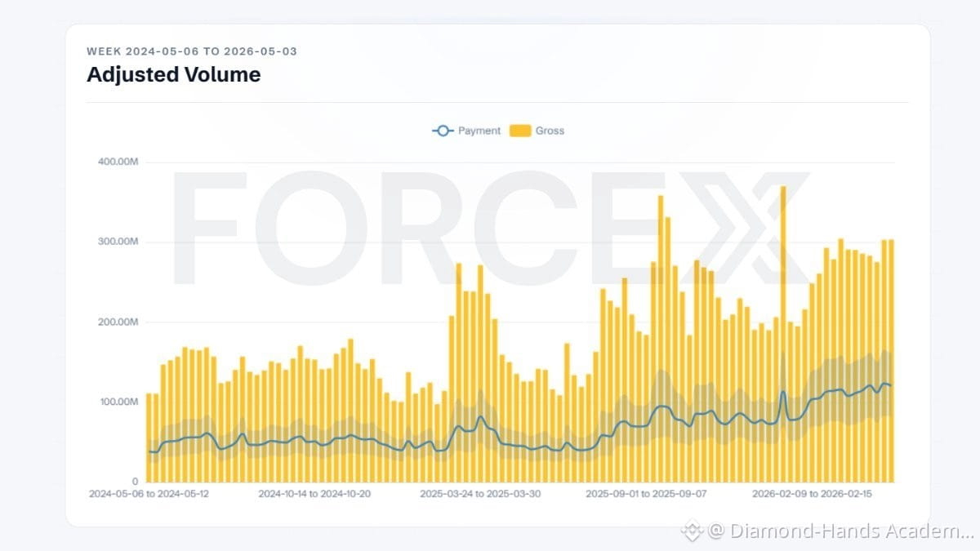Select the week range text 2024-05-06 to 2026-05-03
This screenshot has width=980, height=551.
(212, 51)
